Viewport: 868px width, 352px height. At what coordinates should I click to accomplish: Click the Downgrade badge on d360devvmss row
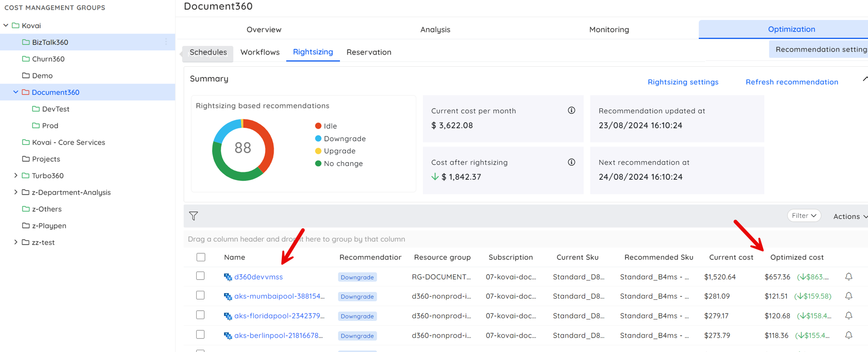(357, 277)
